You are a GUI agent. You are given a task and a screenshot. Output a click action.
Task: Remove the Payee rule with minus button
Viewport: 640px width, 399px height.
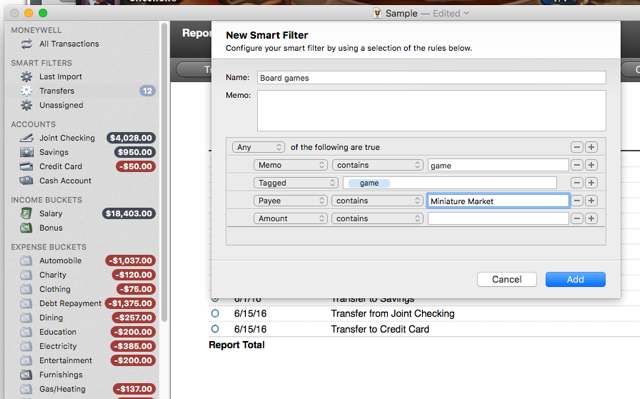576,201
